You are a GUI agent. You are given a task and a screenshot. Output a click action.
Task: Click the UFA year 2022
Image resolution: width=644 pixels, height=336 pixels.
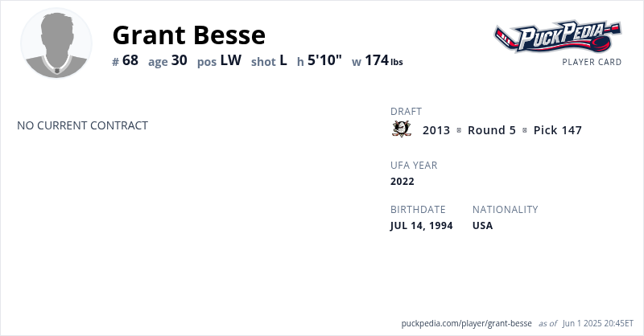[x=402, y=182]
